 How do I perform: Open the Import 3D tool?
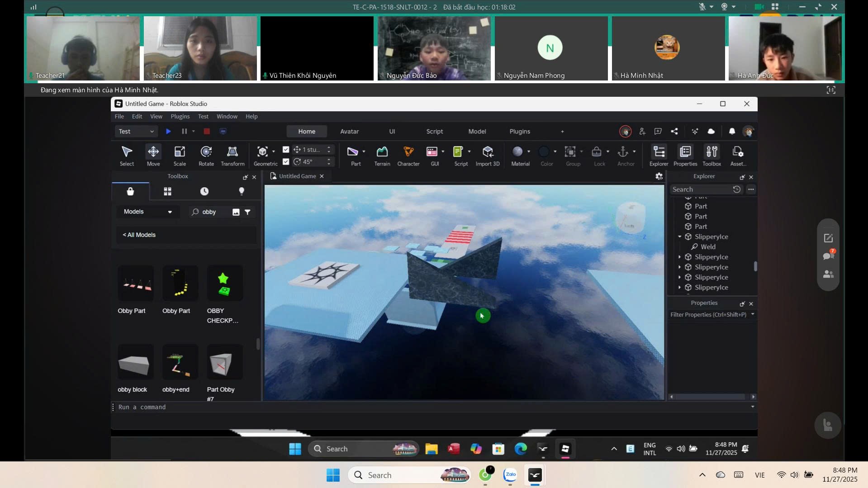click(487, 155)
